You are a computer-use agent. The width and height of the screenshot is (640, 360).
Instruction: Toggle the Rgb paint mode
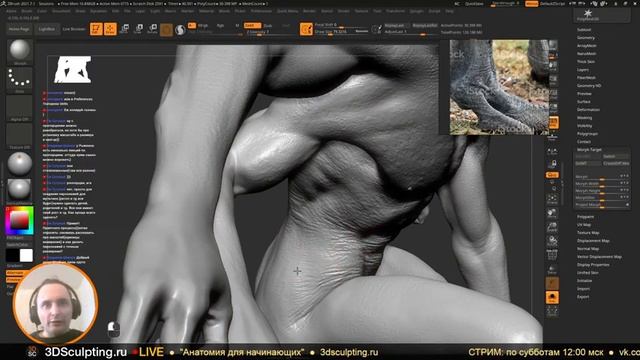[220, 25]
